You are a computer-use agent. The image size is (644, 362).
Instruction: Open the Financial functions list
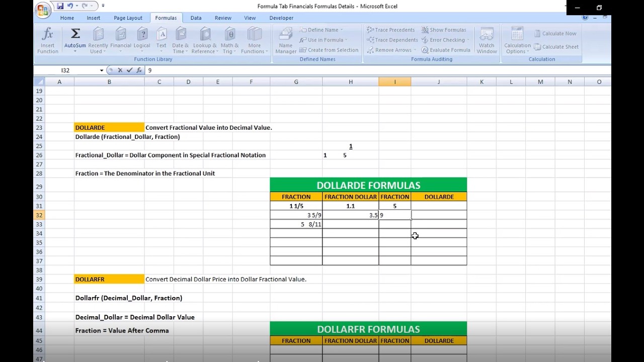point(121,41)
